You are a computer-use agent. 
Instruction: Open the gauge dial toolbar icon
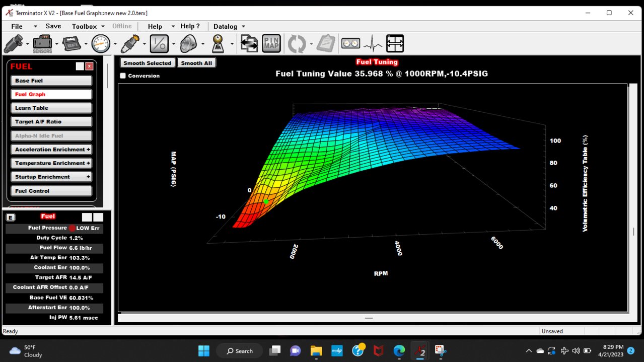[101, 44]
